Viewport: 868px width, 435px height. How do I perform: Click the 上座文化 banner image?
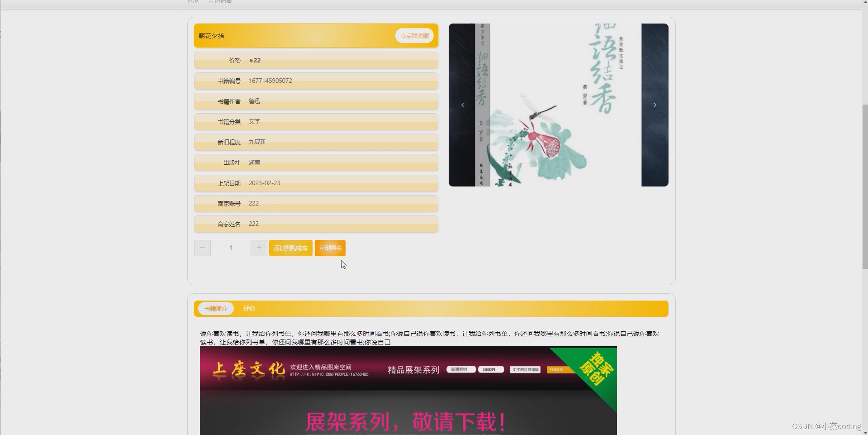(408, 391)
